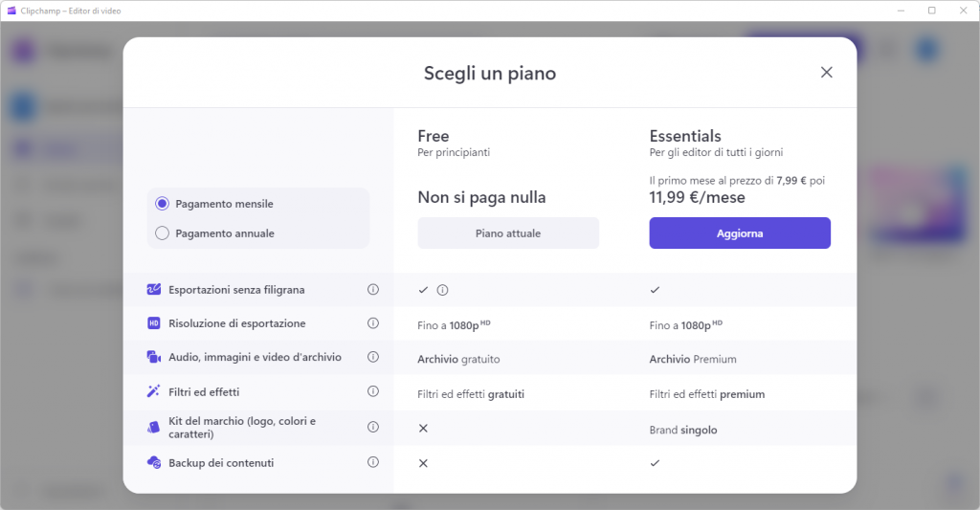Click the HD Risoluzione di esportazione icon
This screenshot has width=980, height=510.
click(154, 323)
